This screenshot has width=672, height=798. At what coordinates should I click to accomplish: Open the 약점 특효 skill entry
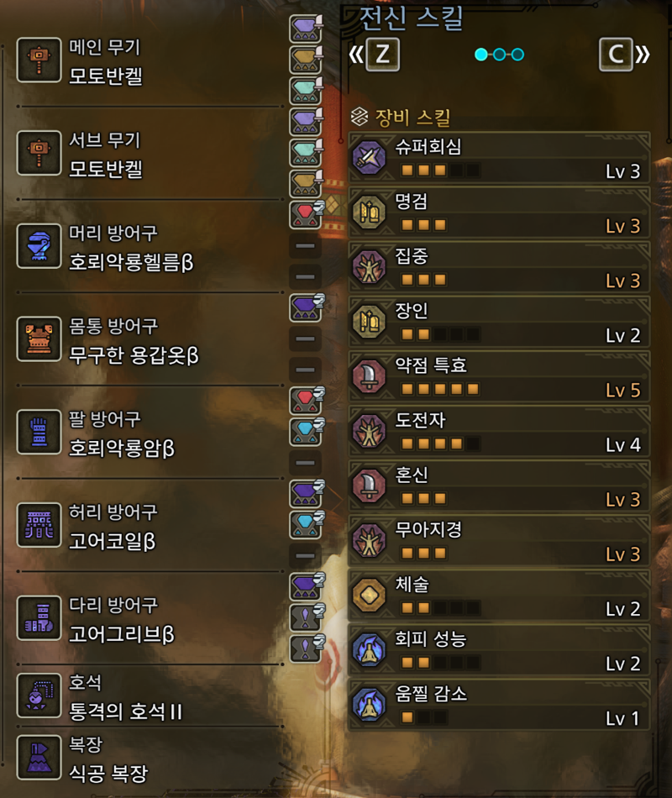point(499,376)
